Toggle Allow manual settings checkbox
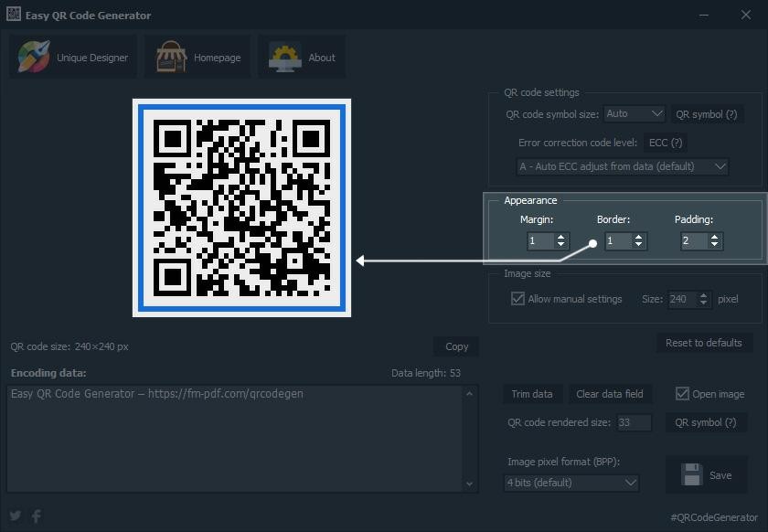This screenshot has height=532, width=768. pyautogui.click(x=517, y=298)
